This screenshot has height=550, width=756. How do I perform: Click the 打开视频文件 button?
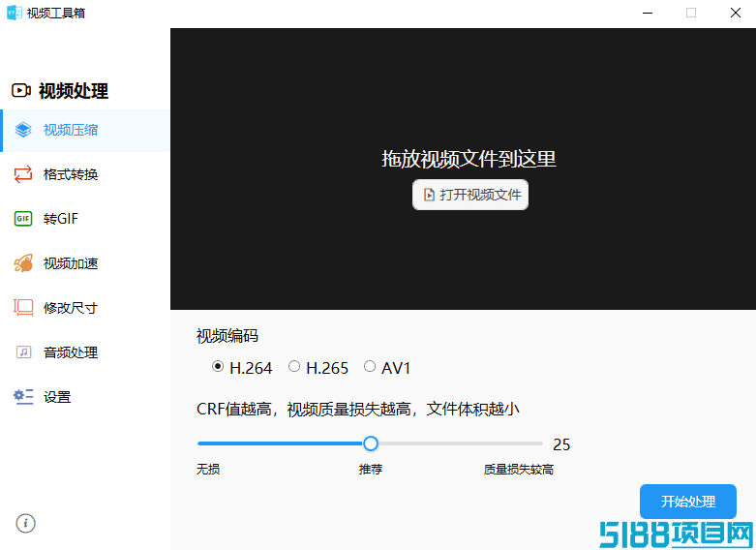point(470,195)
